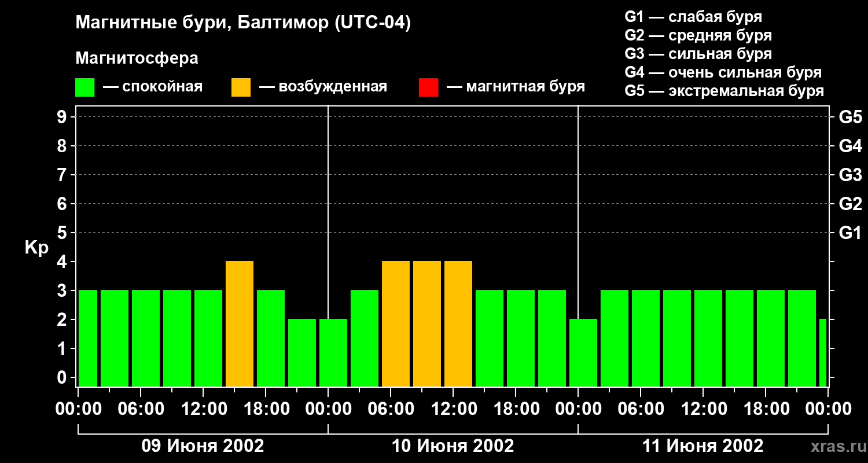Screen dimensions: 868x463
Task: Click the 'G3 — сильная буря' legend line
Action: [x=698, y=54]
